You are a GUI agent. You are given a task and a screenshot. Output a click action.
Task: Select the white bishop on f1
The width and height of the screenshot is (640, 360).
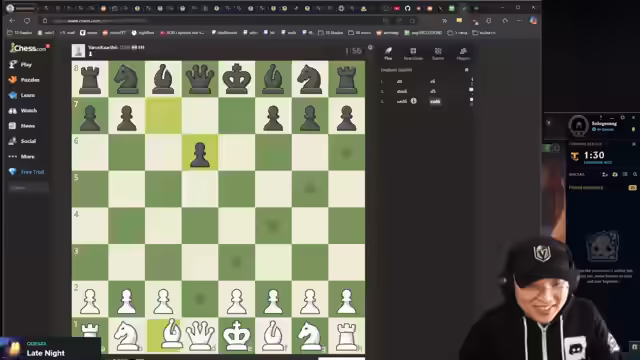[273, 336]
